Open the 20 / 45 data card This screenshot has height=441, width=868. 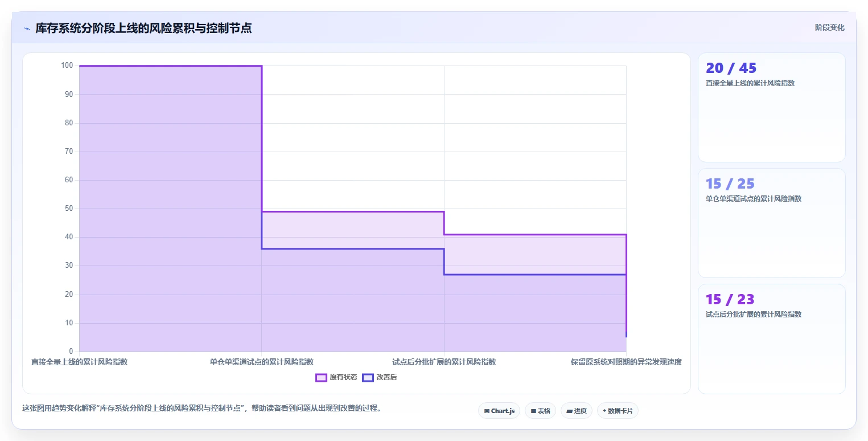click(771, 108)
